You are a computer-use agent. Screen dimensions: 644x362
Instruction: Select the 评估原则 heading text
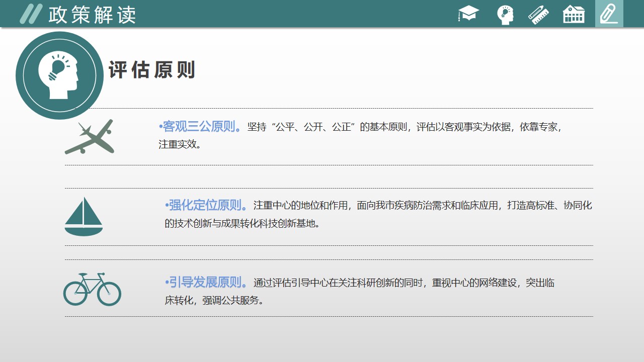tap(151, 70)
